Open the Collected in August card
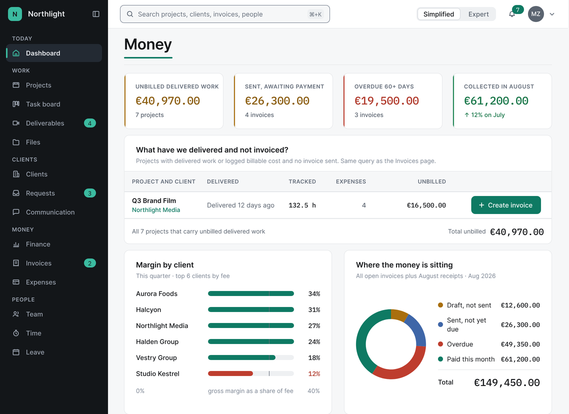 pyautogui.click(x=502, y=101)
